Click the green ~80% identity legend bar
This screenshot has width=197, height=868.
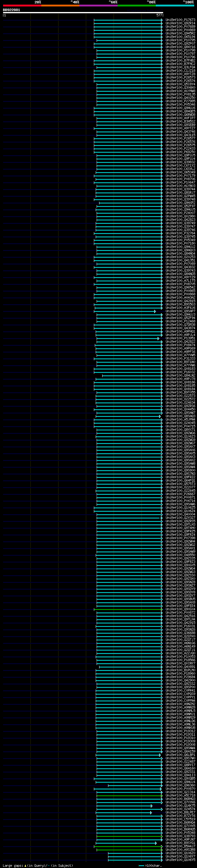(137, 6)
